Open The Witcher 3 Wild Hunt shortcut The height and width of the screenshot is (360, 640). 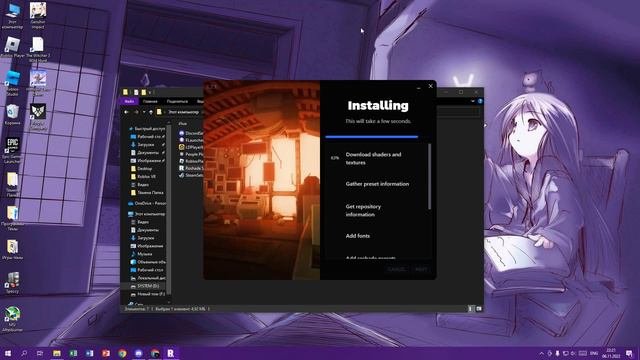tap(38, 49)
